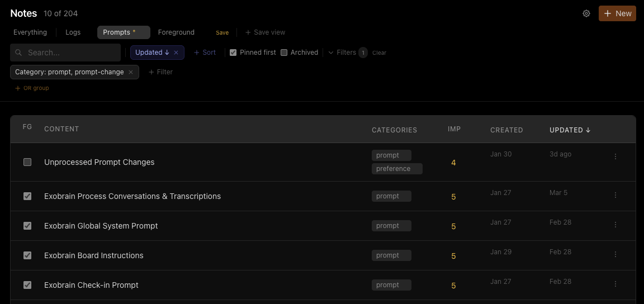Switch to the Foreground view tab
This screenshot has width=644, height=304.
(176, 32)
